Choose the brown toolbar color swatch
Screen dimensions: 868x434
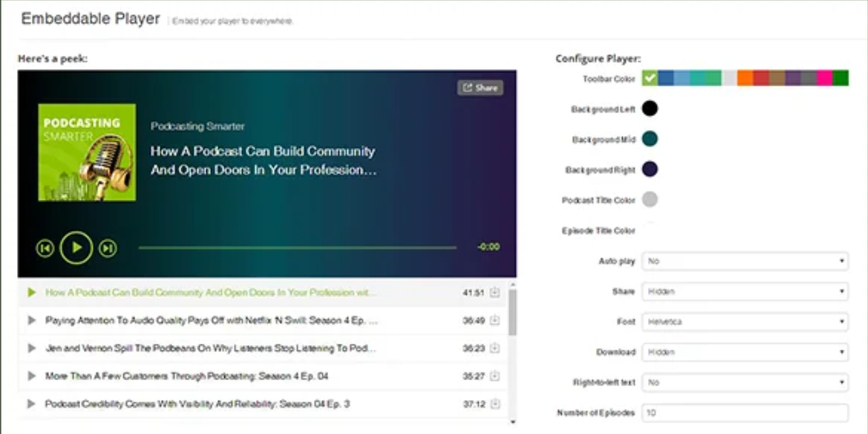777,78
